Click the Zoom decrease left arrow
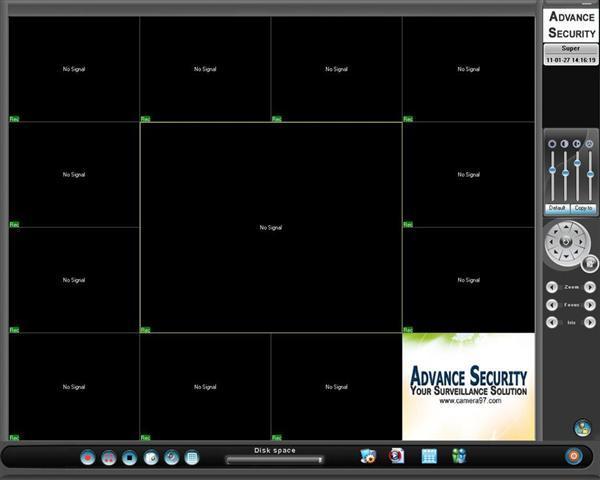This screenshot has width=600, height=480. 552,287
